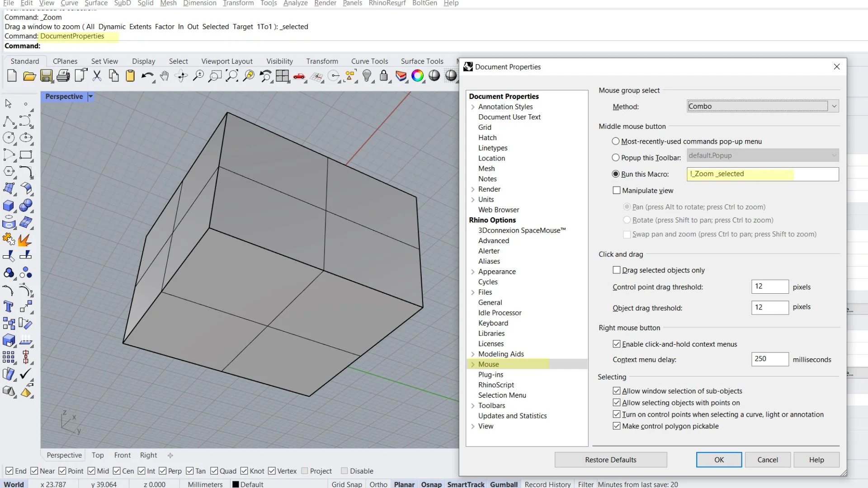Activate the Pan view tool
Image resolution: width=868 pixels, height=488 pixels.
tap(164, 76)
